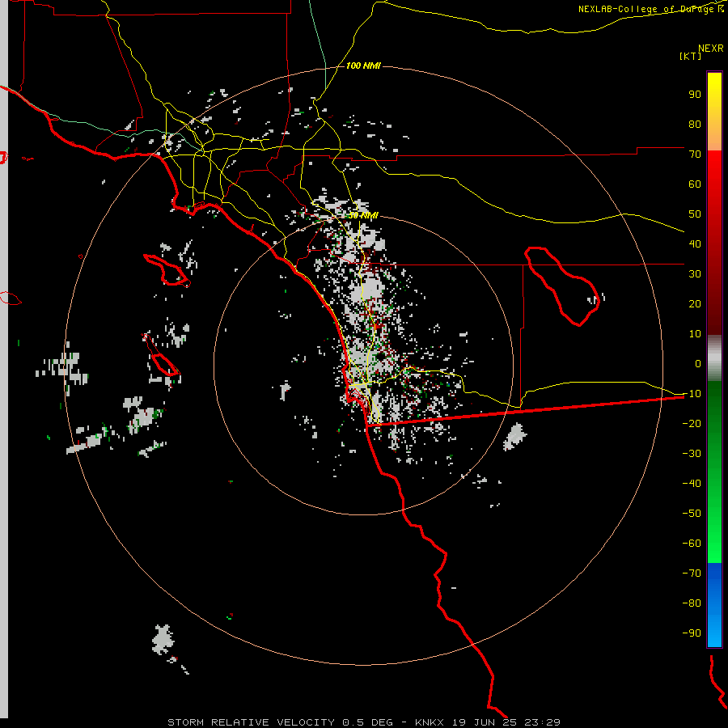Viewport: 728px width, 728px height.
Task: Click the -70 value on the velocity scale
Action: click(692, 574)
